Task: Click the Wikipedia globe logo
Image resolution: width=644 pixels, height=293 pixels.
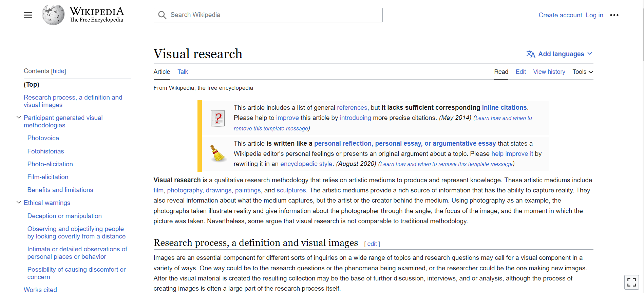Action: coord(53,15)
